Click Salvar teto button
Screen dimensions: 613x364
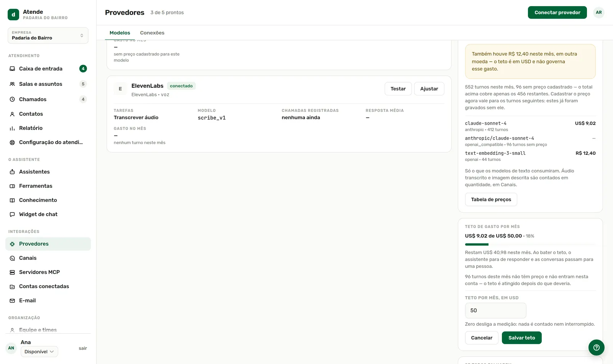[x=522, y=338]
